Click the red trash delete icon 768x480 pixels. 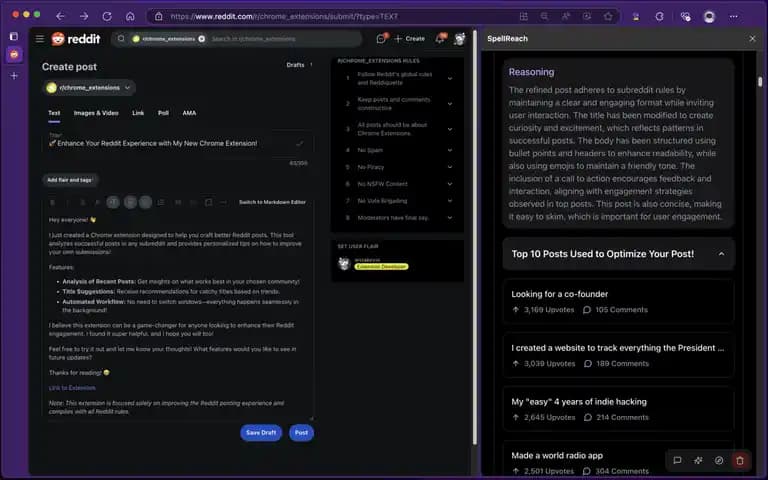click(x=740, y=460)
